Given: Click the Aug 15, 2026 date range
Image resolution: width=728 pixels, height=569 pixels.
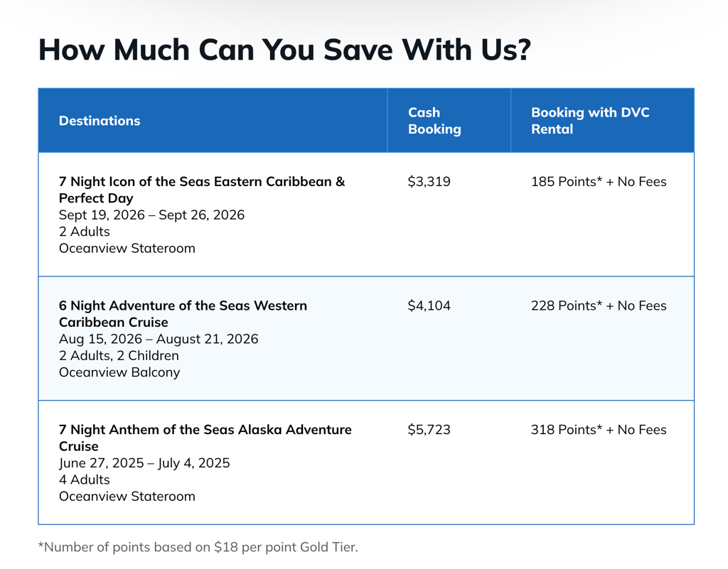Looking at the screenshot, I should pyautogui.click(x=159, y=339).
